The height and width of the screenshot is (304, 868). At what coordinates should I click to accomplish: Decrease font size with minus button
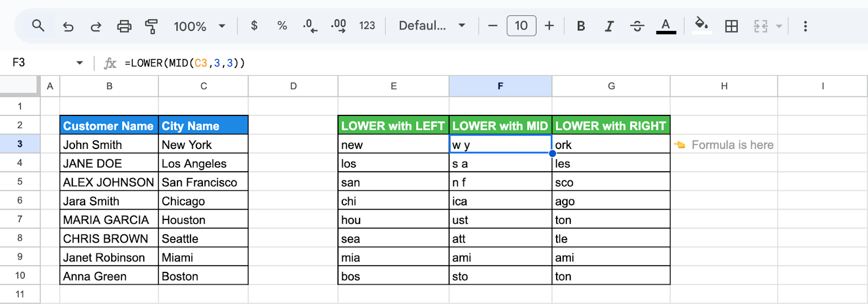coord(493,25)
